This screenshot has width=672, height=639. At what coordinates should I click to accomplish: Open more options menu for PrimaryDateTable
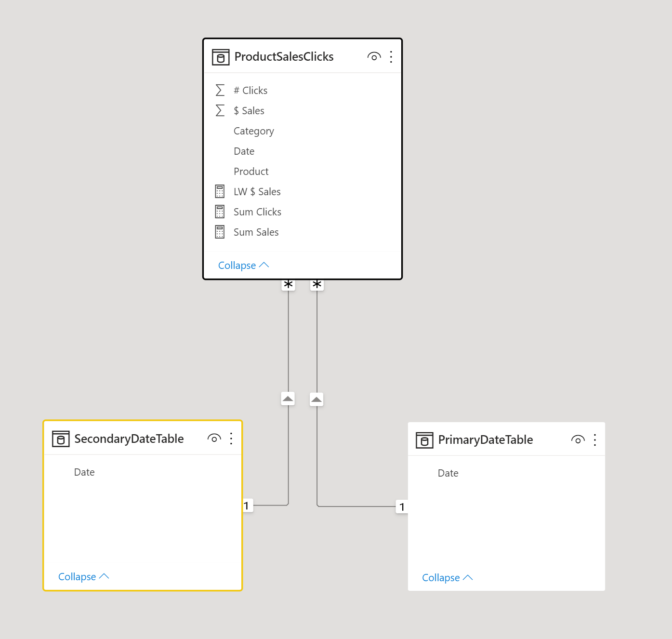(595, 440)
